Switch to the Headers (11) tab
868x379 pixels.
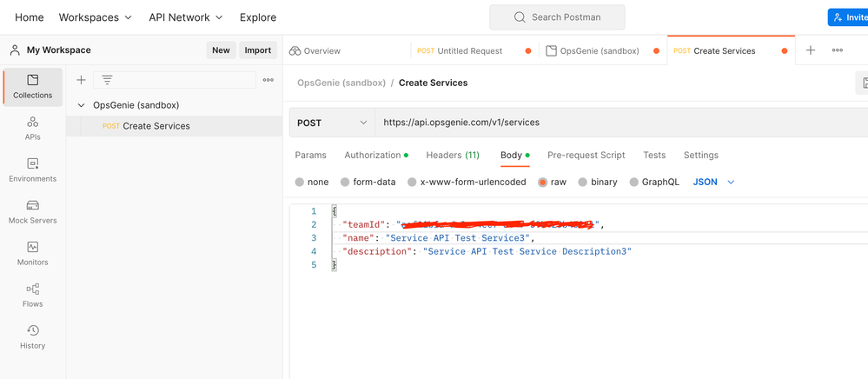(453, 155)
